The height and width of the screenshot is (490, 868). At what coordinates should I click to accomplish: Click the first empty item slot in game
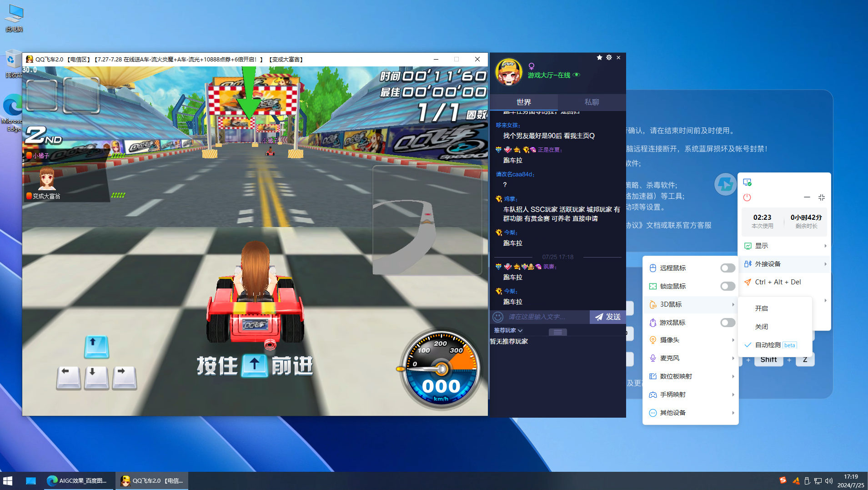pos(42,95)
